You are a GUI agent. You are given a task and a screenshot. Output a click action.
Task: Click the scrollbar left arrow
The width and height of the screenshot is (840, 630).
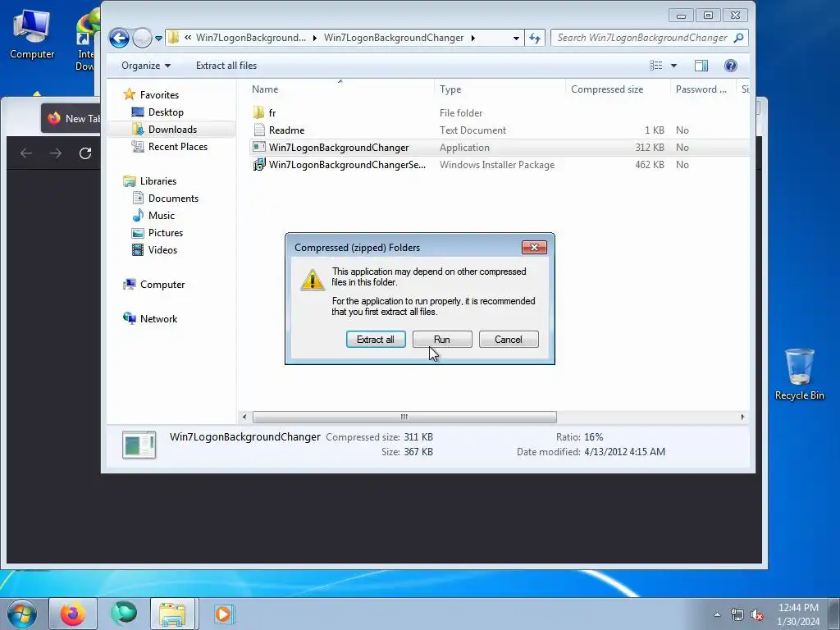[x=244, y=417]
